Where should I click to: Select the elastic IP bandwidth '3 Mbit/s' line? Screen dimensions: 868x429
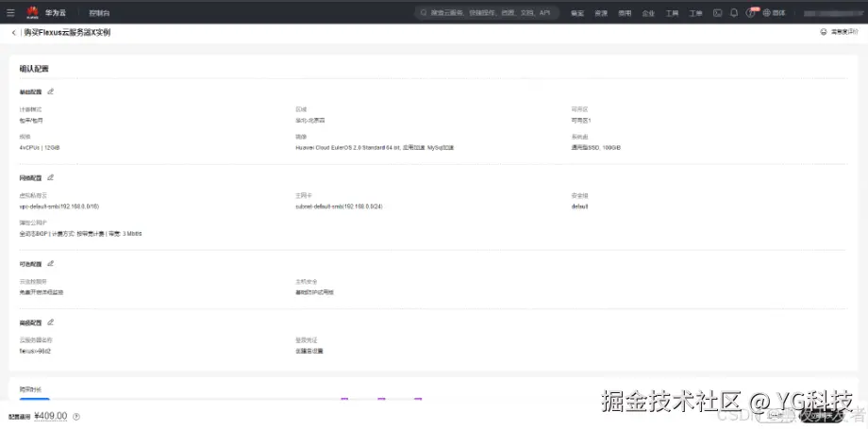click(x=80, y=234)
